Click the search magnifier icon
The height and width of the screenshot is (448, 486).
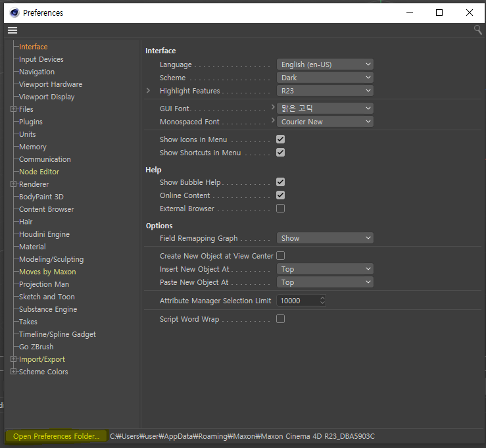coord(477,30)
